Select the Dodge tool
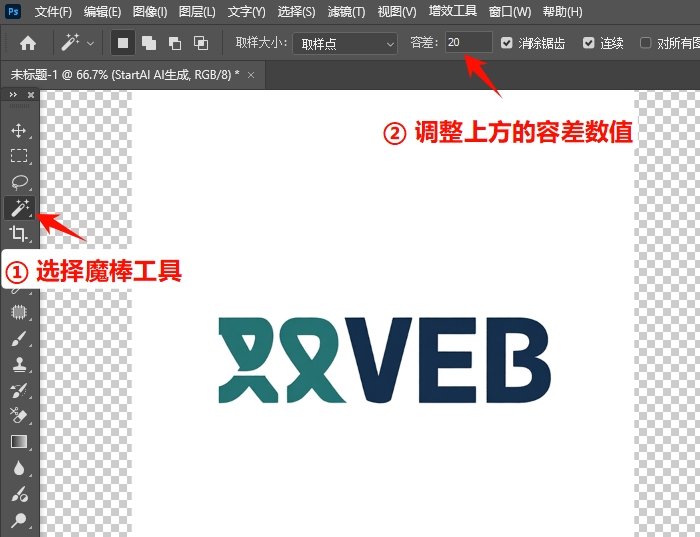 click(x=19, y=520)
